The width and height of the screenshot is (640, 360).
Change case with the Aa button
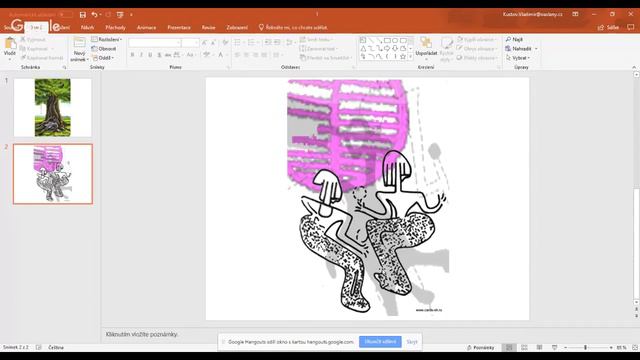click(x=190, y=55)
